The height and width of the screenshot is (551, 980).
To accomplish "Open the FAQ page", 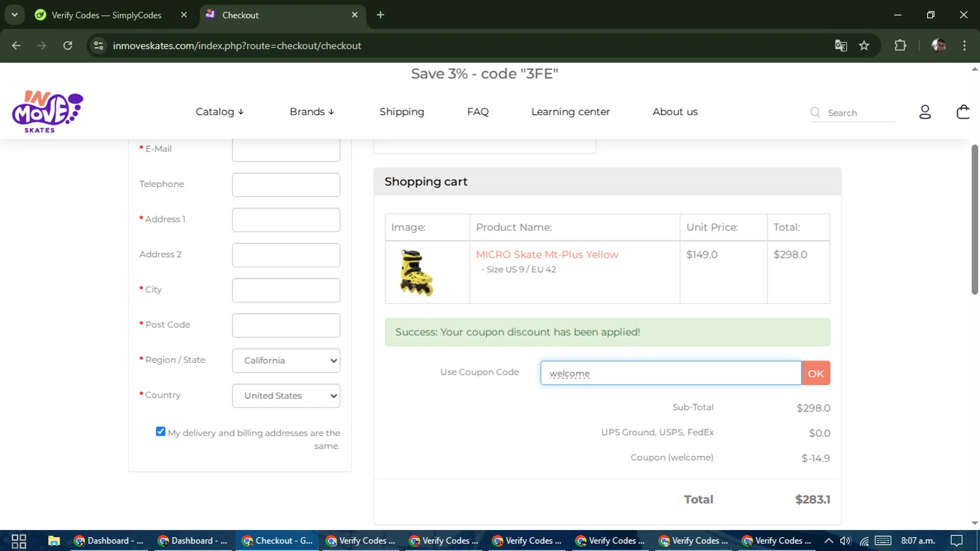I will [478, 112].
